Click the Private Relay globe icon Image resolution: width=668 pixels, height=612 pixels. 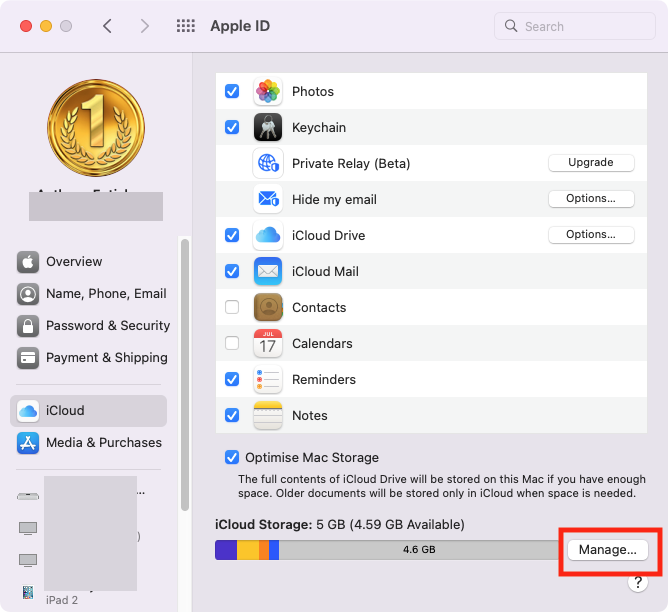[268, 163]
